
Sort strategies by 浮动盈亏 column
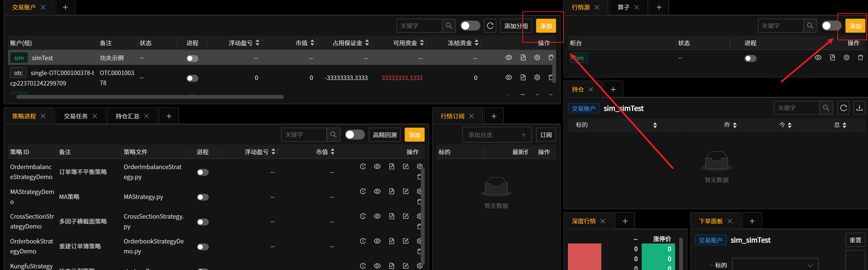click(x=273, y=152)
